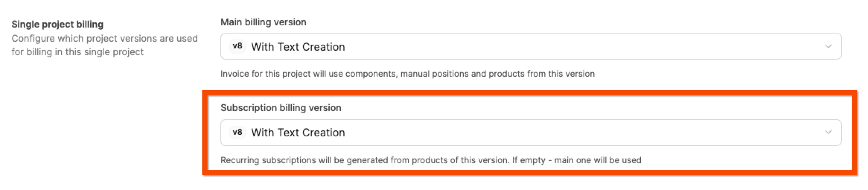Click the "Single project billing" heading
The width and height of the screenshot is (868, 190).
coord(57,24)
